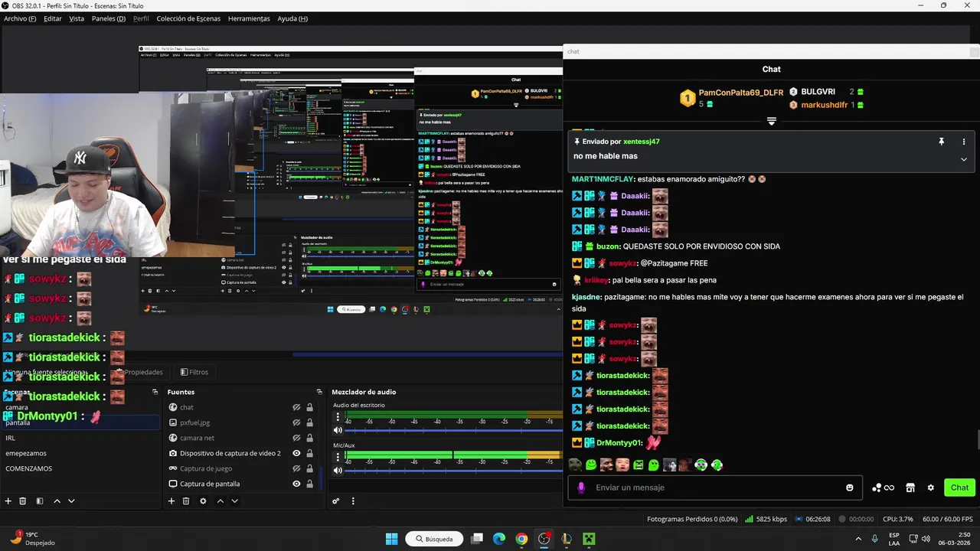Move source up with Fuentes up arrow
The image size is (980, 551).
[220, 501]
